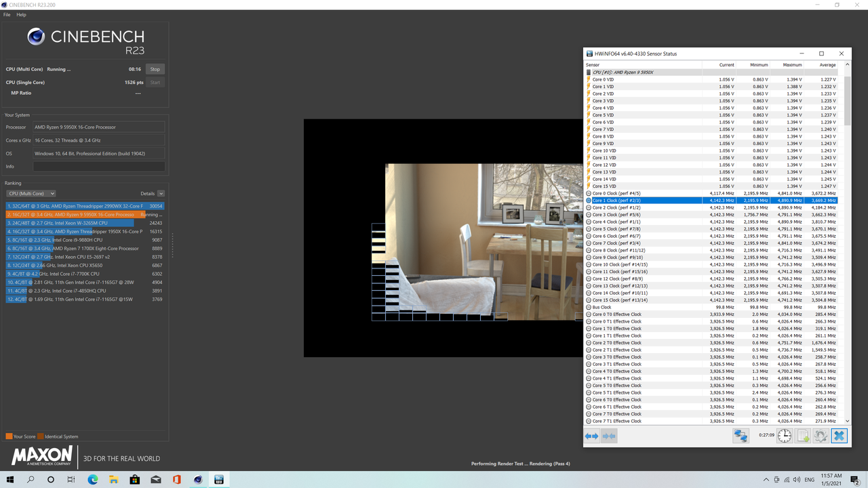Select ranking row i7-1165G7 @ 28W
Viewport: 868px width, 488px height.
[85, 282]
